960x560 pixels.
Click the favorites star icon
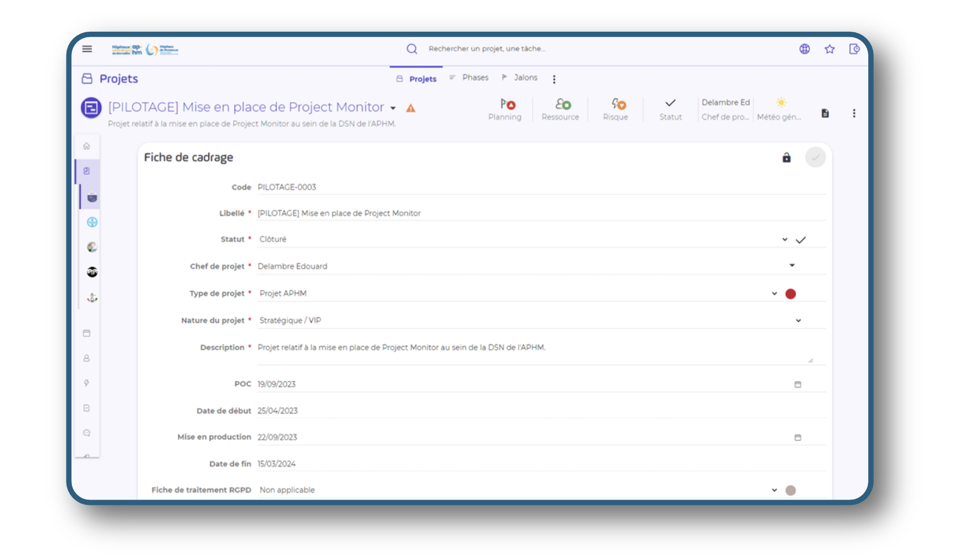(829, 49)
